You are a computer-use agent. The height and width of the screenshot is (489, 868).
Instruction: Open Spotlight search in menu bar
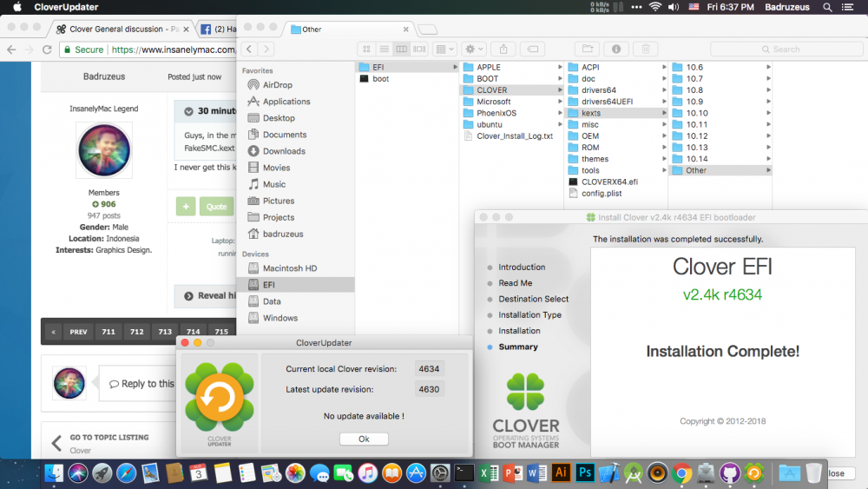pos(827,7)
